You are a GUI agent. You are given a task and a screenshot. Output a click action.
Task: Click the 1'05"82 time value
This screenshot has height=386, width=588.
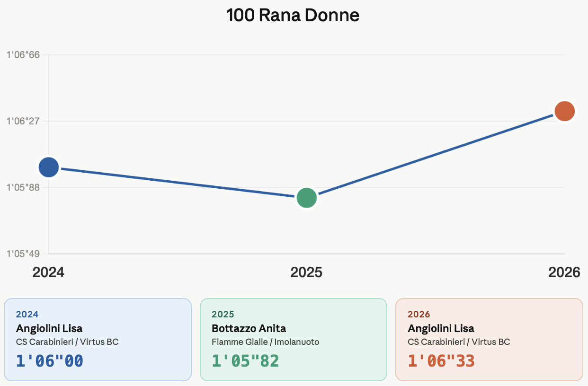pos(245,361)
